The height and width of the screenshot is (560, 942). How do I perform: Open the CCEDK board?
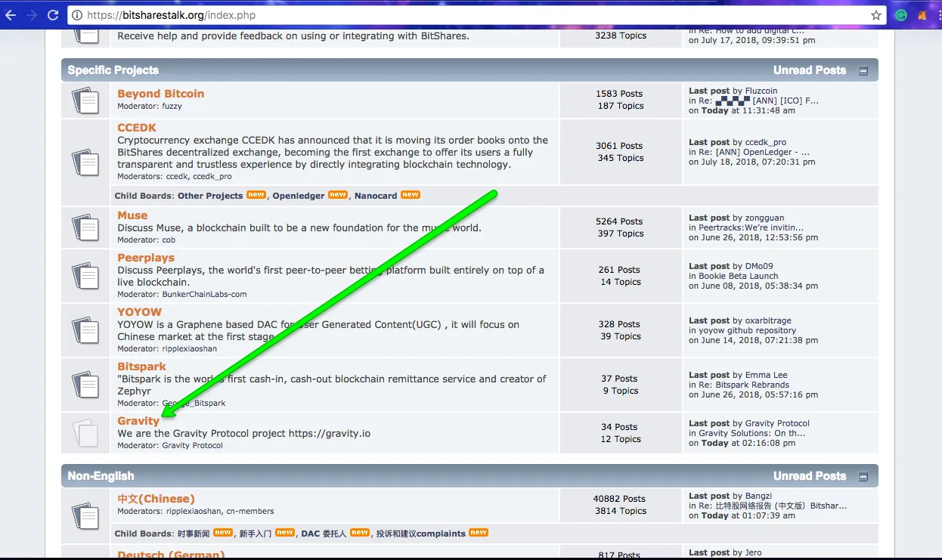137,128
